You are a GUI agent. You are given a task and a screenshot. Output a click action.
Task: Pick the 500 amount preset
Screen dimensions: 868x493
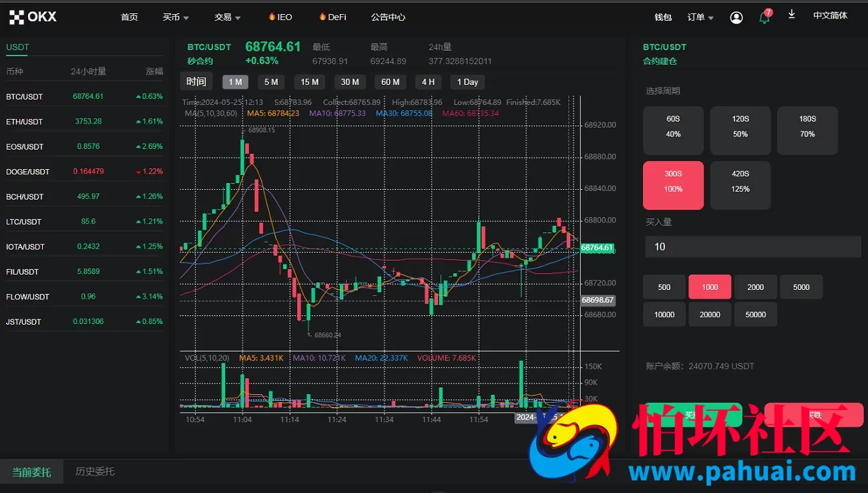click(664, 287)
